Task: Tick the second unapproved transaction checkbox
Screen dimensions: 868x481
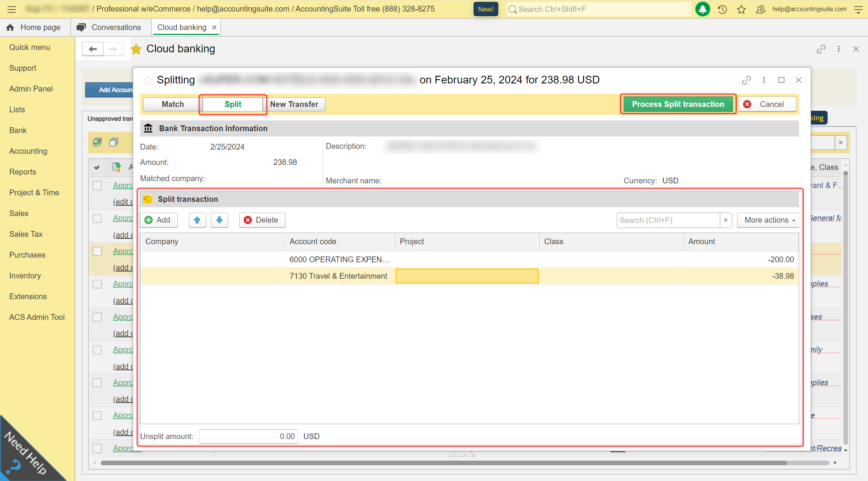Action: (x=97, y=218)
